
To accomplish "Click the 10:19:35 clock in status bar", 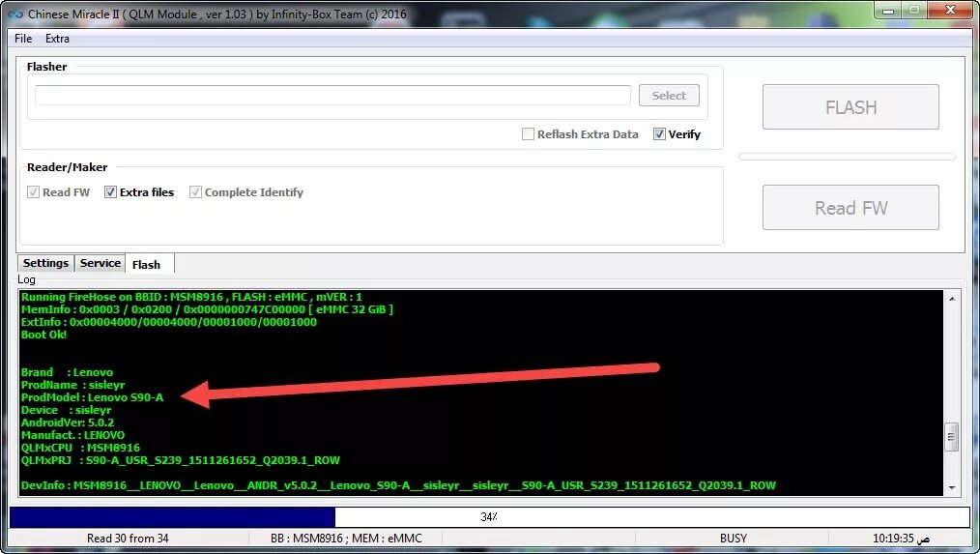I will tap(901, 539).
